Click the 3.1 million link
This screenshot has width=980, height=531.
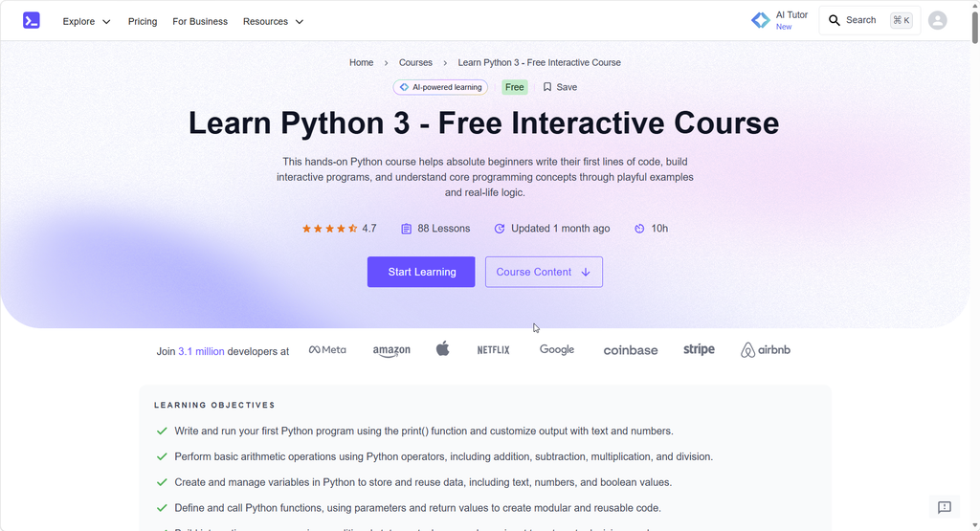(201, 351)
